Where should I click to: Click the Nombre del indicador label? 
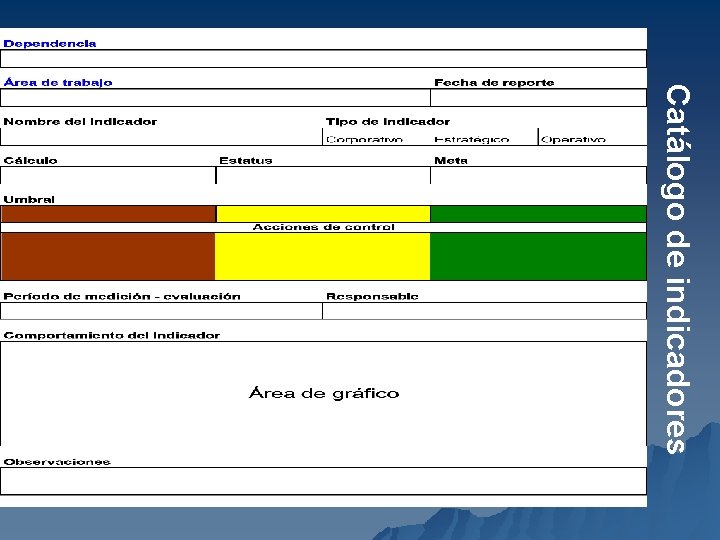pos(80,122)
